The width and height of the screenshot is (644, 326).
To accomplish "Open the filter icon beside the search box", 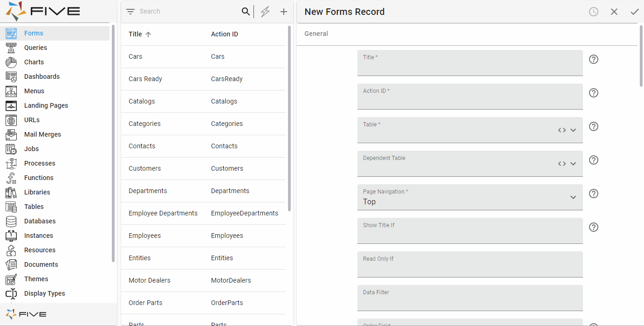I will click(x=130, y=11).
